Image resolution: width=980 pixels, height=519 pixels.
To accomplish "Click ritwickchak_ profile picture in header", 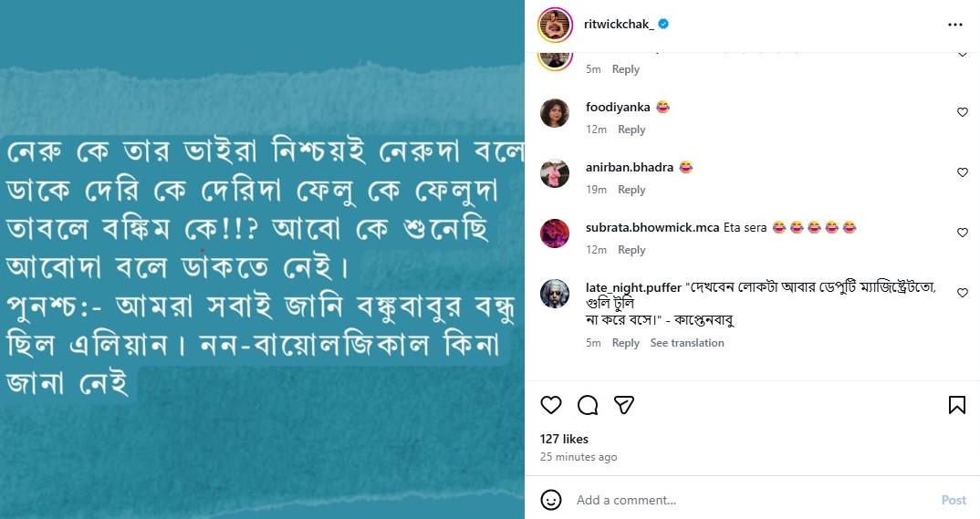I will click(x=555, y=25).
